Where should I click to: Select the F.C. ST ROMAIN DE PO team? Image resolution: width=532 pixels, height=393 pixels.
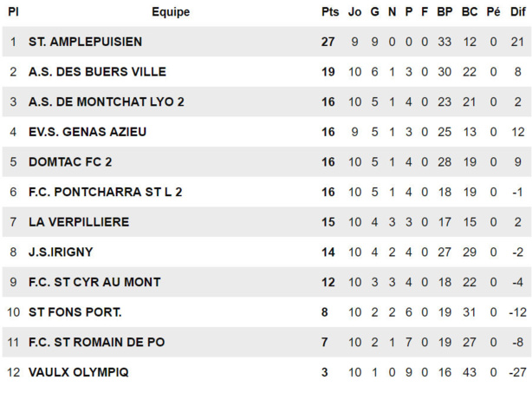coord(96,343)
